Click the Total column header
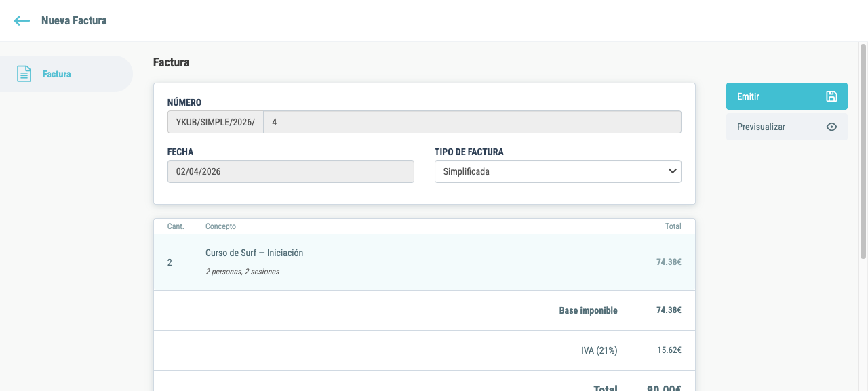This screenshot has height=391, width=868. coord(673,226)
